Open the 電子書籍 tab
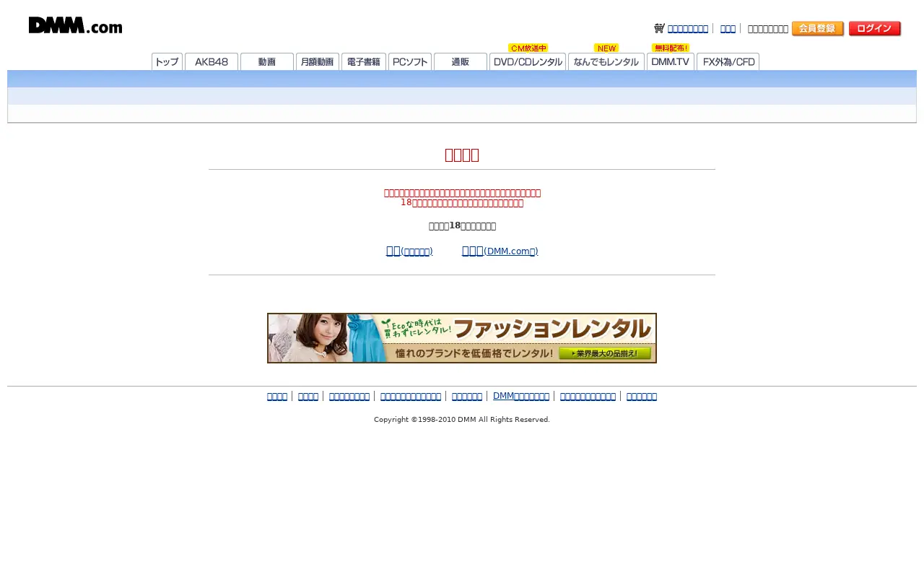The height and width of the screenshot is (578, 924). (x=364, y=62)
